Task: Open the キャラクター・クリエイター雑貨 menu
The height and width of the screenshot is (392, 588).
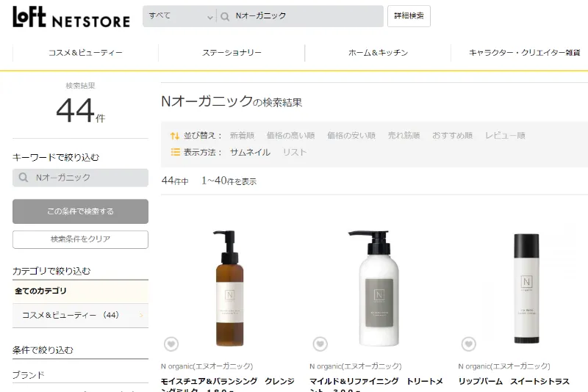Action: (x=524, y=53)
